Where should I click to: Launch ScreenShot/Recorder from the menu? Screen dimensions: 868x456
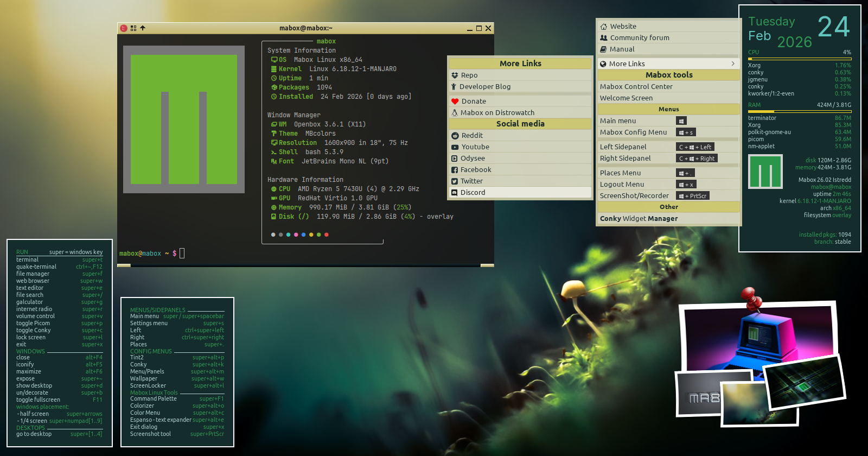pyautogui.click(x=634, y=196)
